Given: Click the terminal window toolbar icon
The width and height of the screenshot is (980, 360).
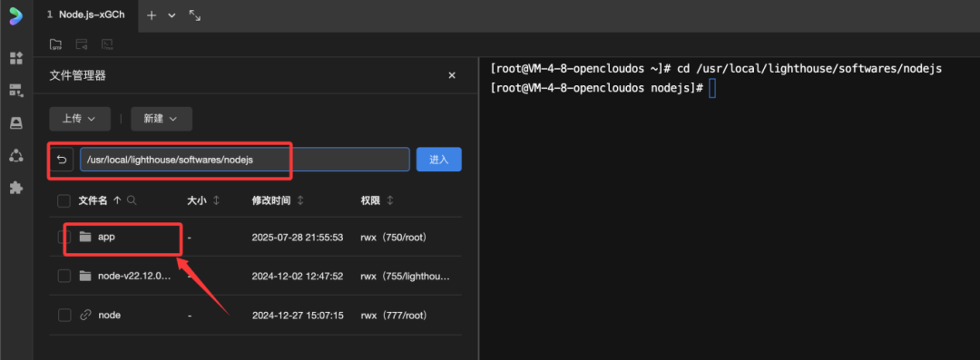Looking at the screenshot, I should tap(82, 44).
